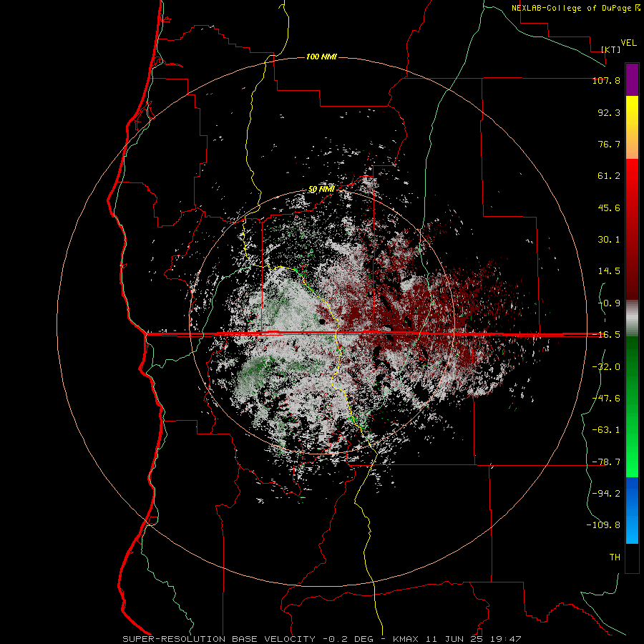Click the -78.7 legend value
Viewport: 644px width, 644px height.
tap(606, 462)
